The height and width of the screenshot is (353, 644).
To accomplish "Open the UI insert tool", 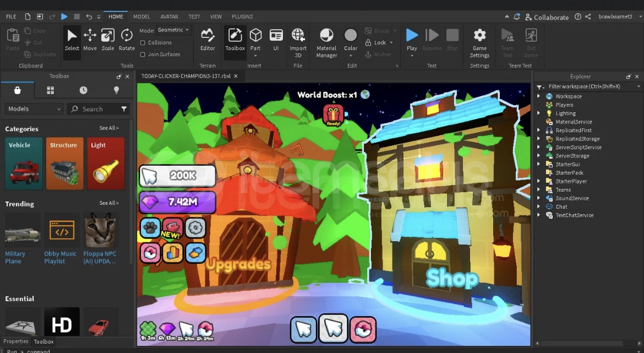I will coord(276,40).
